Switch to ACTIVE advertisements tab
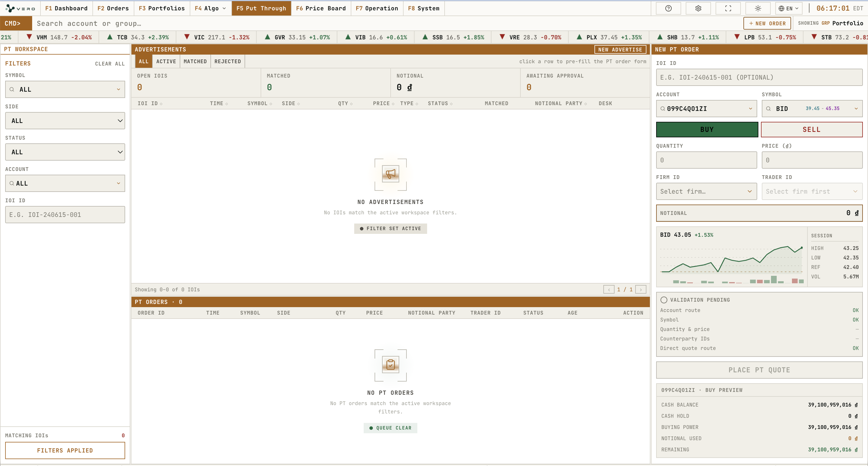Screen dimensions: 868x466 click(x=166, y=61)
